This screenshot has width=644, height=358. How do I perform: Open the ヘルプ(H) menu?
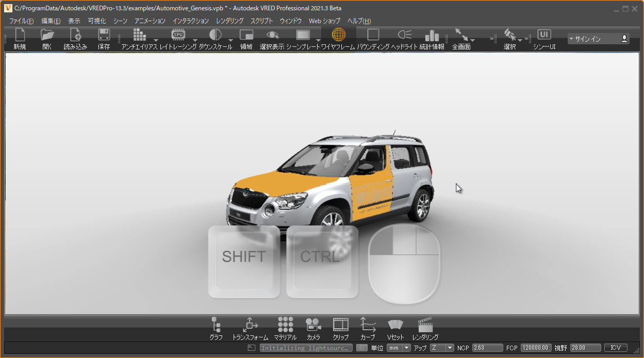coord(359,21)
